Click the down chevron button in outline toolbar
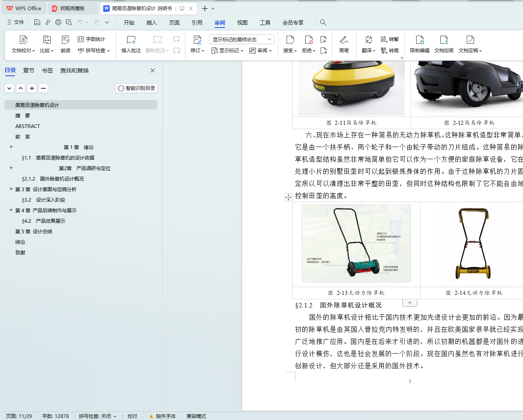The height and width of the screenshot is (420, 523). click(9, 88)
